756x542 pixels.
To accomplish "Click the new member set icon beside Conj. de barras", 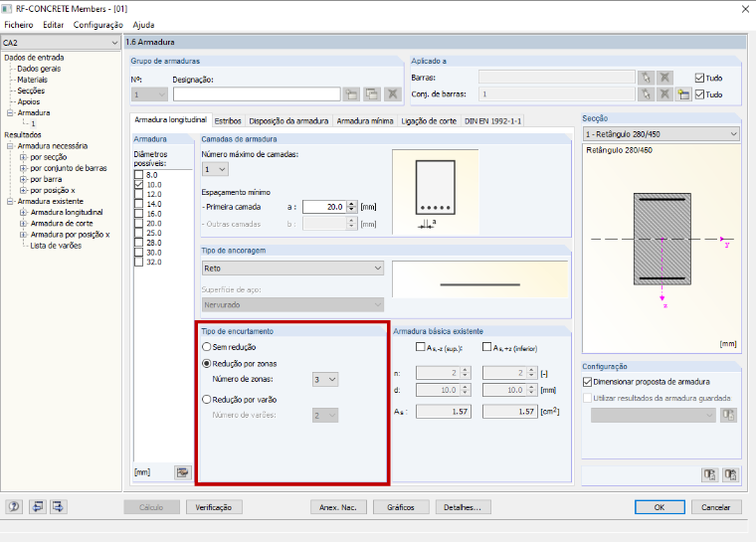I will [682, 94].
